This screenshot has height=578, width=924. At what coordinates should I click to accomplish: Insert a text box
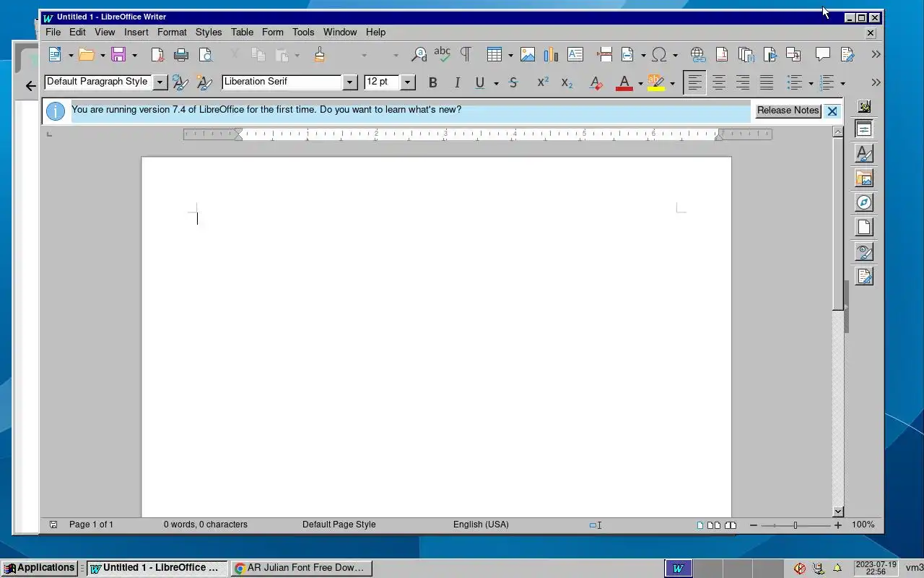click(575, 54)
